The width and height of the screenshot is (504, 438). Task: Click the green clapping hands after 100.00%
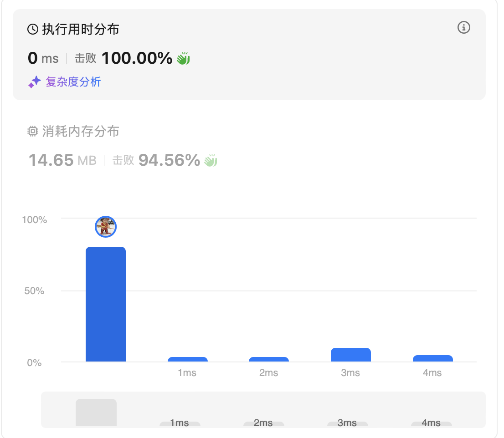click(x=183, y=58)
